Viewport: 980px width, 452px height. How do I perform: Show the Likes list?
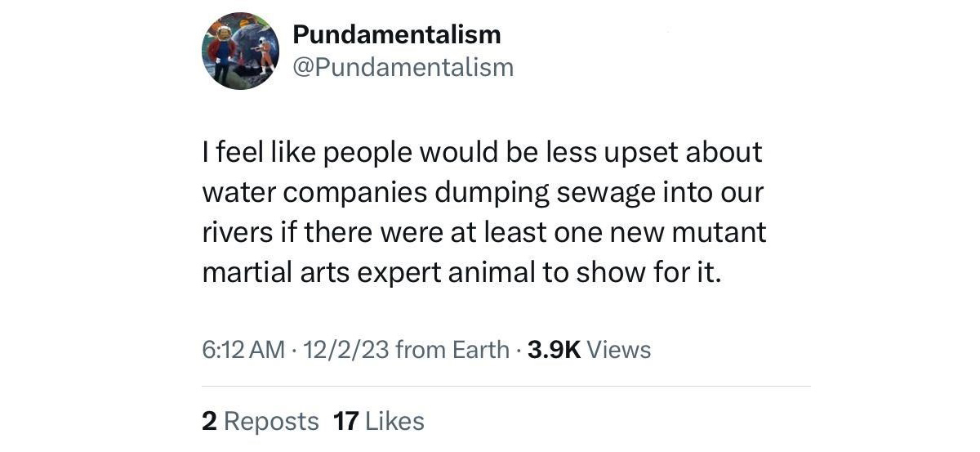tap(394, 421)
